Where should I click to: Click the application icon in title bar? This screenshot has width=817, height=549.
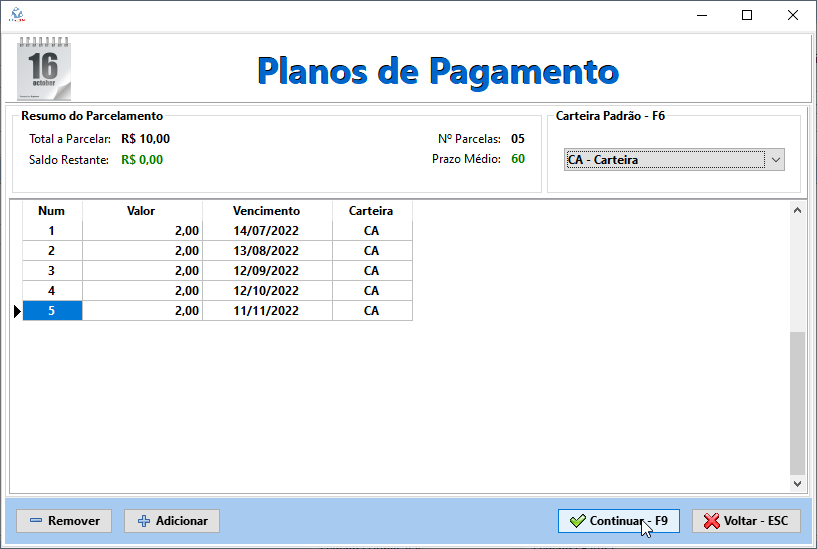17,15
